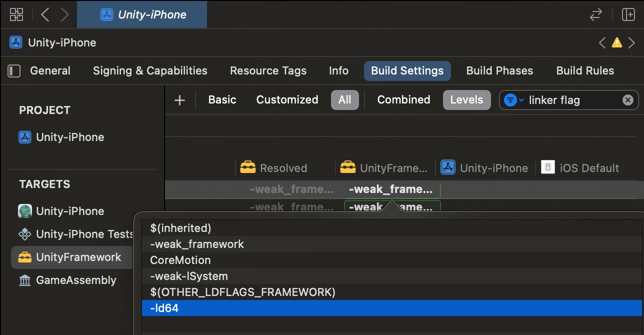Add a build setting with plus button
Image resolution: width=644 pixels, height=335 pixels.
[x=179, y=100]
